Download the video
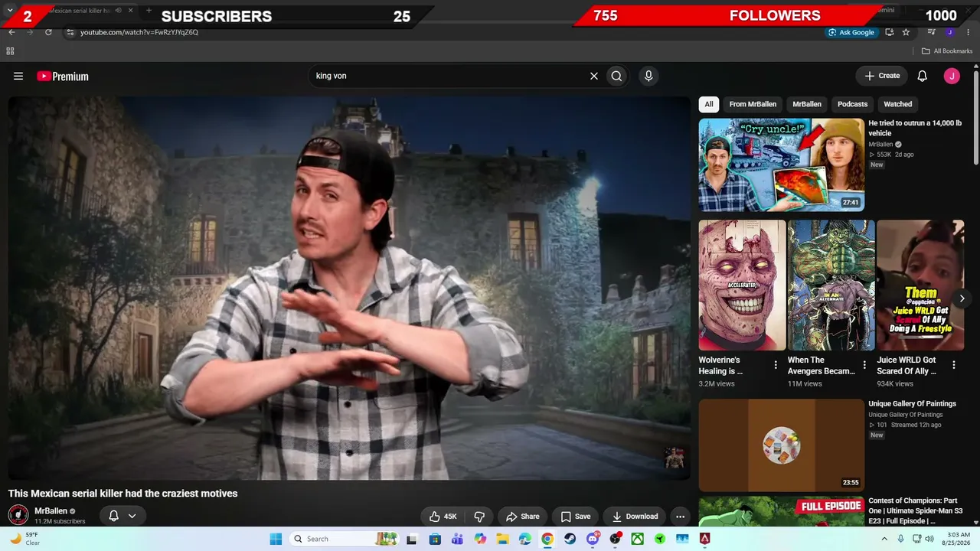The width and height of the screenshot is (980, 551). [x=635, y=517]
